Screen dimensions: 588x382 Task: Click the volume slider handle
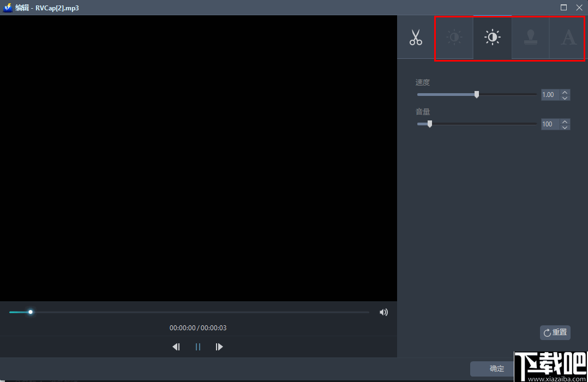(430, 124)
